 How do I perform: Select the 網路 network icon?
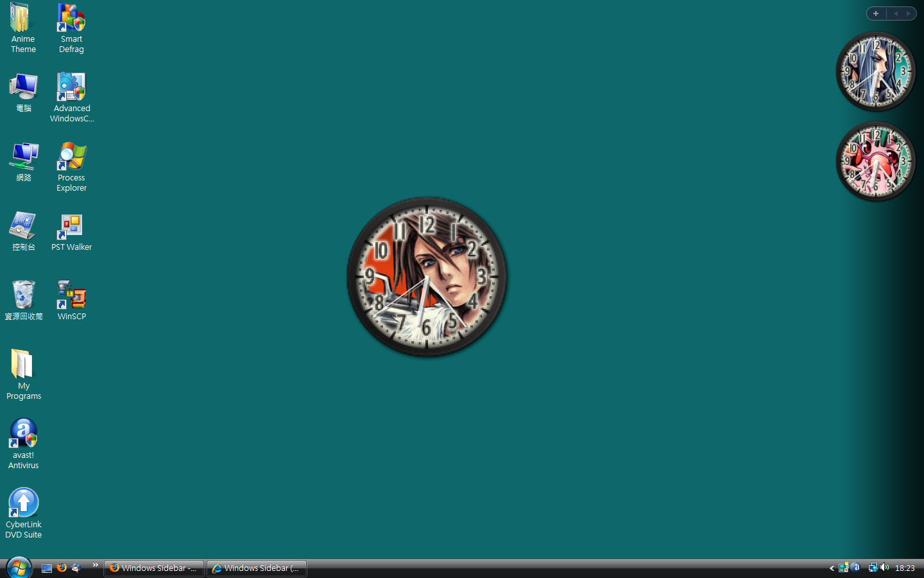tap(24, 162)
